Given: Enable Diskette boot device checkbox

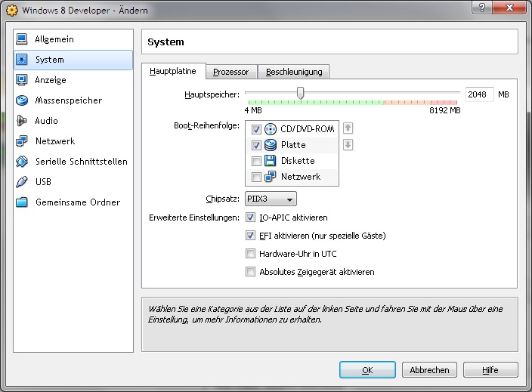Looking at the screenshot, I should pos(256,161).
